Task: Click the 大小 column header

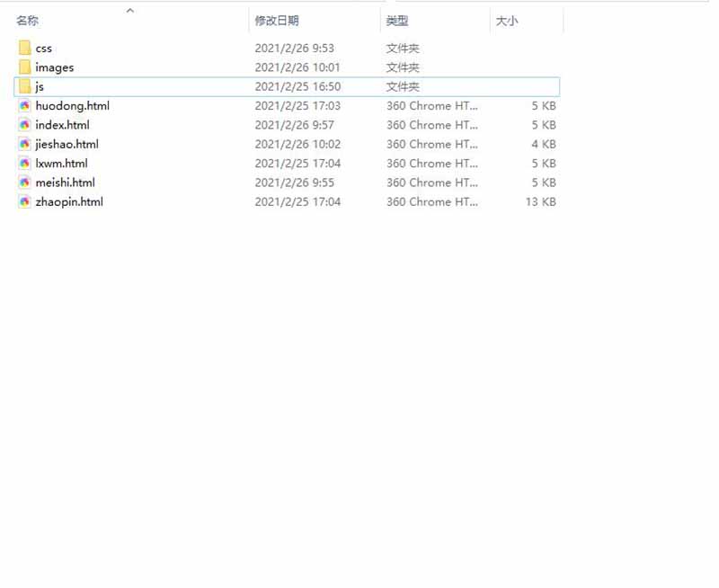Action: click(507, 21)
